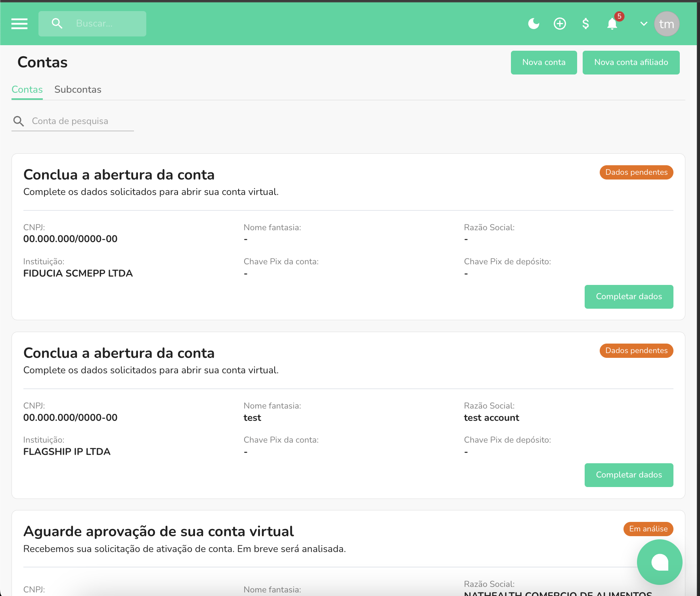Expand the user menu chevron
This screenshot has height=596, width=700.
[x=644, y=24]
